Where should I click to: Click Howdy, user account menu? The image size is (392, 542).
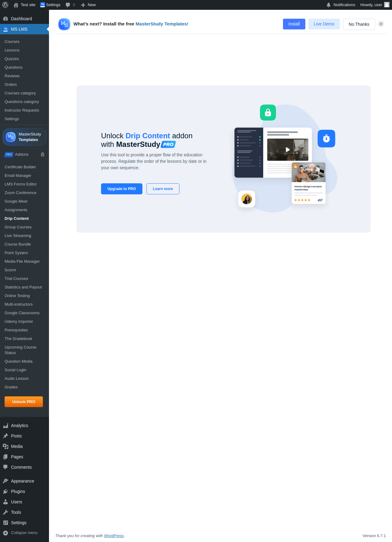point(375,5)
